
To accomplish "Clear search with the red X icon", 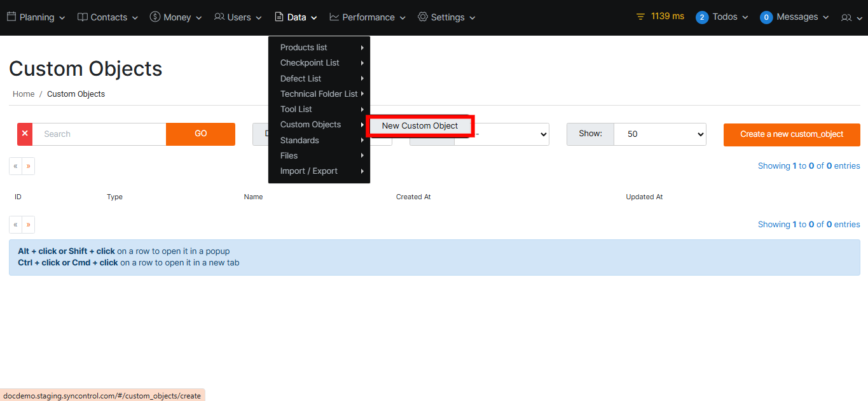I will click(x=25, y=134).
